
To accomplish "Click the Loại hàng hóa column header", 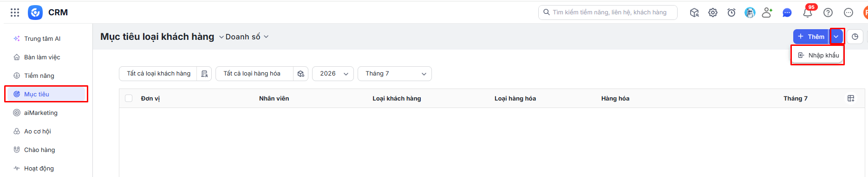I will [515, 98].
